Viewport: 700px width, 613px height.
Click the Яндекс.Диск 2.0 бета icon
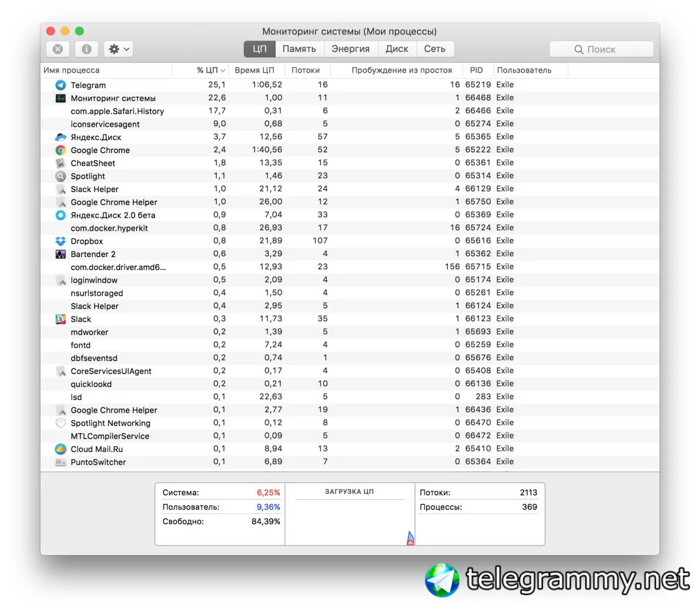pos(61,215)
